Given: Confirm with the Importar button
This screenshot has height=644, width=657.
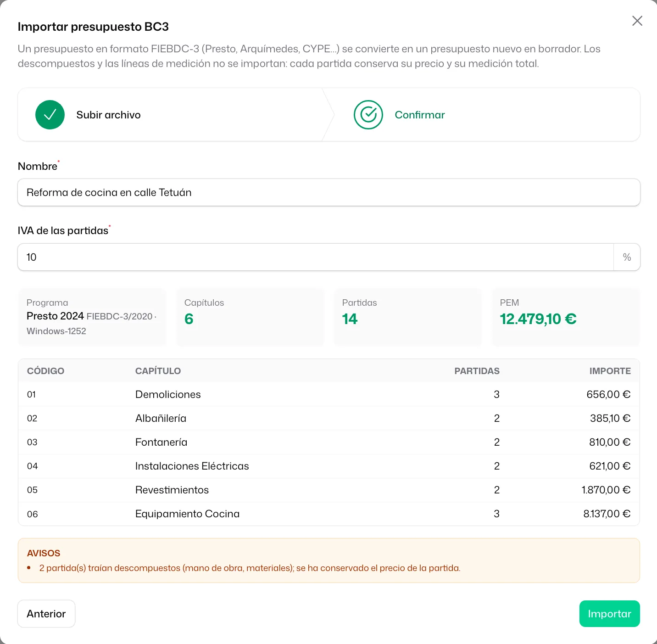Looking at the screenshot, I should coord(609,614).
